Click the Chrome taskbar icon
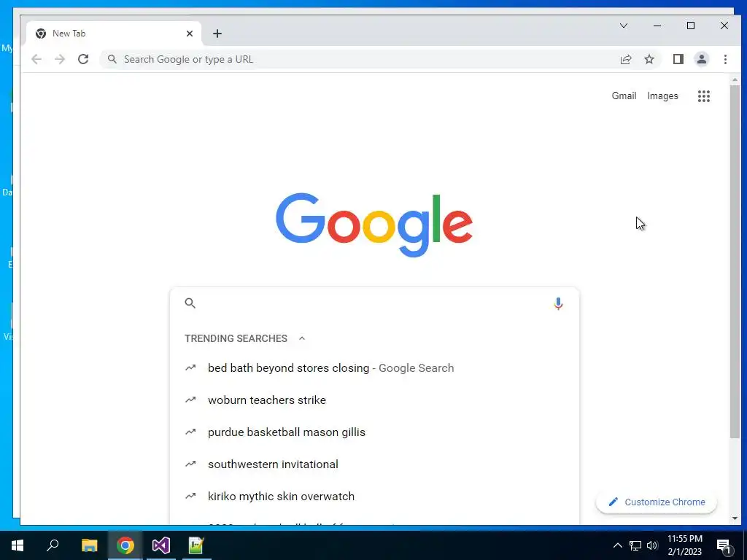The width and height of the screenshot is (747, 560). pyautogui.click(x=125, y=545)
